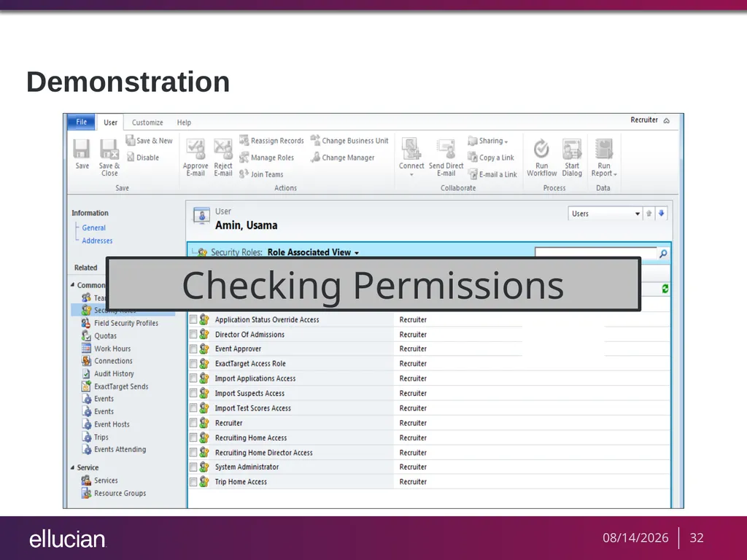This screenshot has height=560, width=747.
Task: Click Reassign Records in Actions group
Action: click(x=271, y=141)
